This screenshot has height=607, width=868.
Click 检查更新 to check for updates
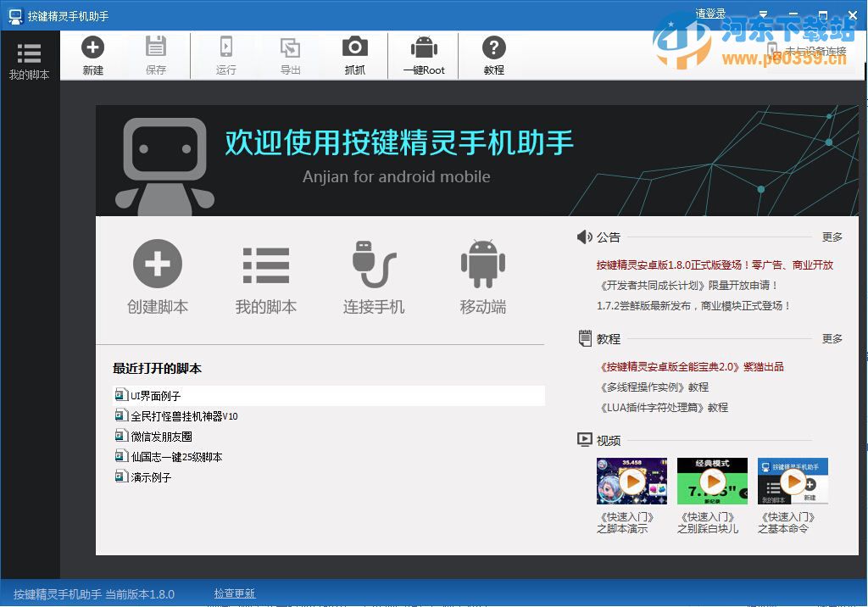[235, 593]
